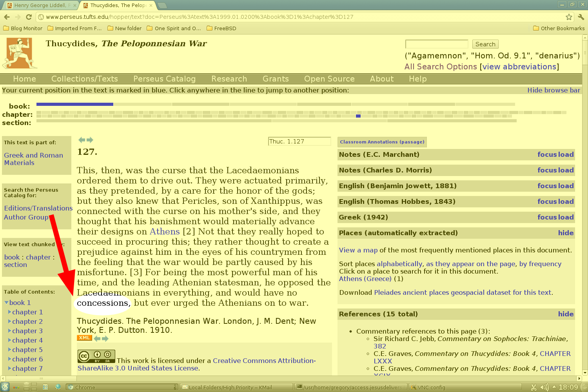Jump using the blue book position bar

pyautogui.click(x=74, y=104)
